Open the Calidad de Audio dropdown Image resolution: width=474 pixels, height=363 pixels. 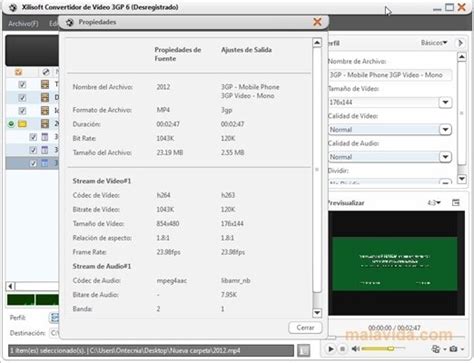click(x=445, y=157)
